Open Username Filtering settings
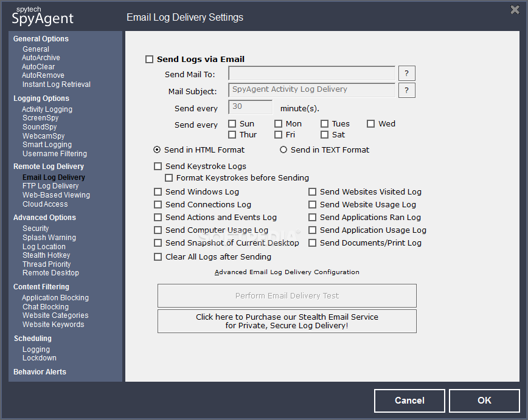The height and width of the screenshot is (420, 528). [55, 154]
